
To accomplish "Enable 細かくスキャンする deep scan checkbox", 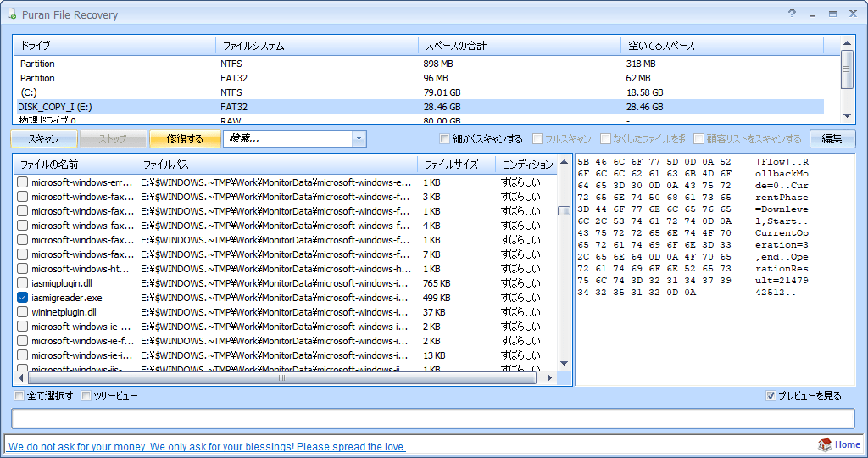I will 445,139.
